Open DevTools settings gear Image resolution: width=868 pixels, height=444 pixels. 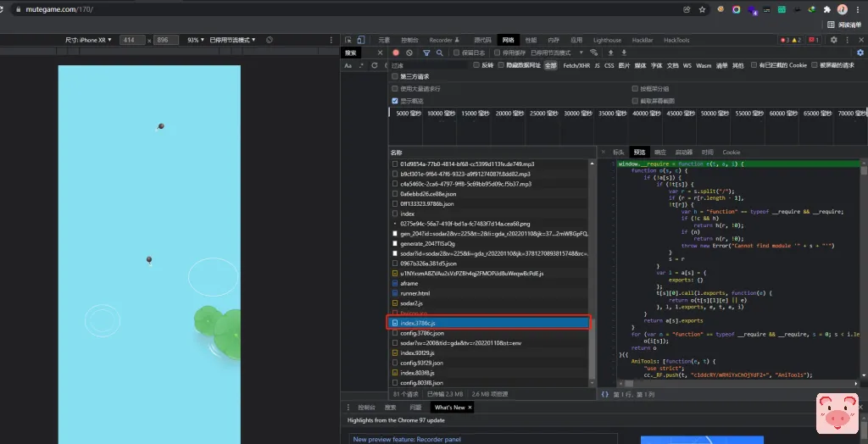coord(834,40)
